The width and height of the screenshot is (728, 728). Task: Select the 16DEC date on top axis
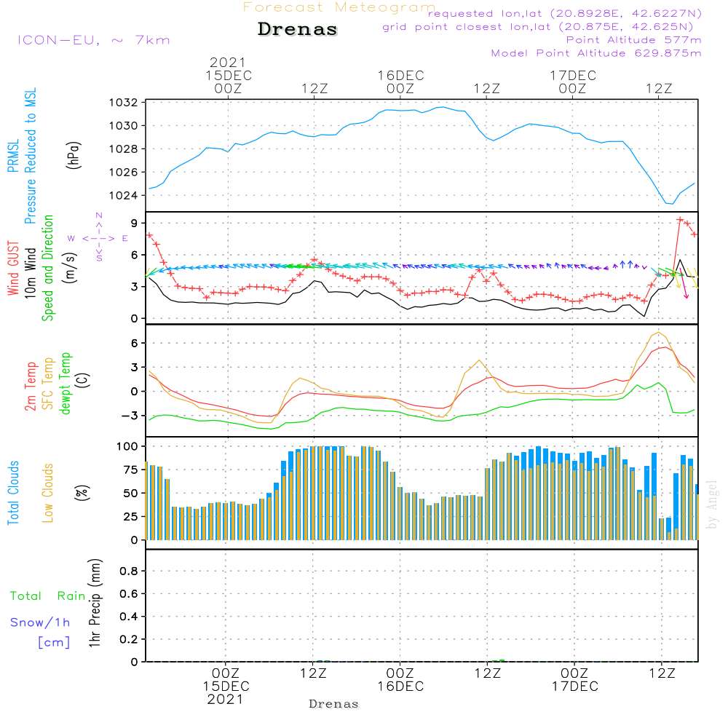(x=400, y=75)
